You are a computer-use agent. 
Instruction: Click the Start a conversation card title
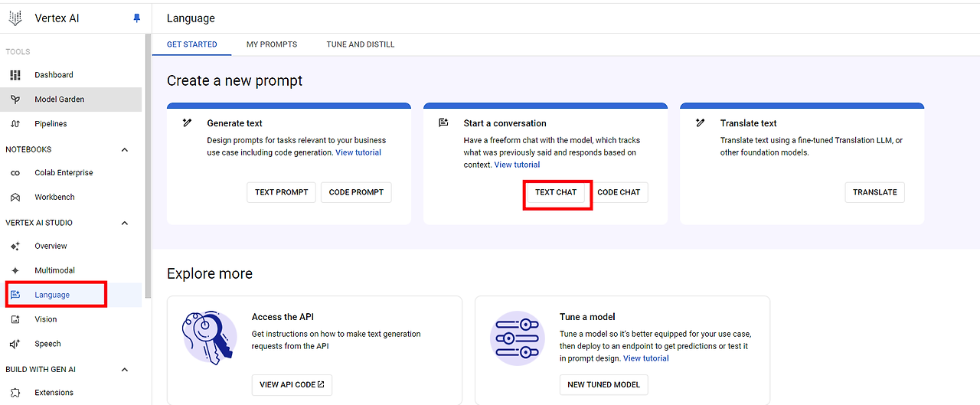[x=505, y=123]
